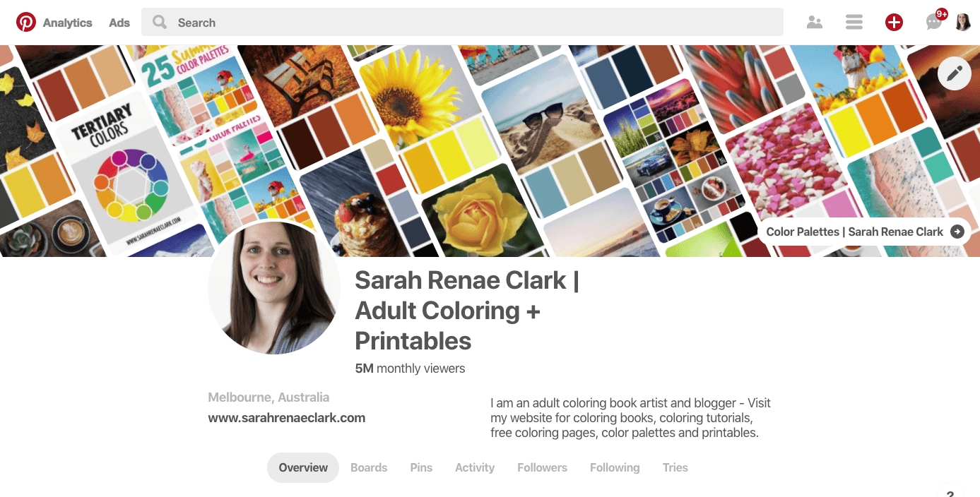Select the Overview tab

pos(303,467)
